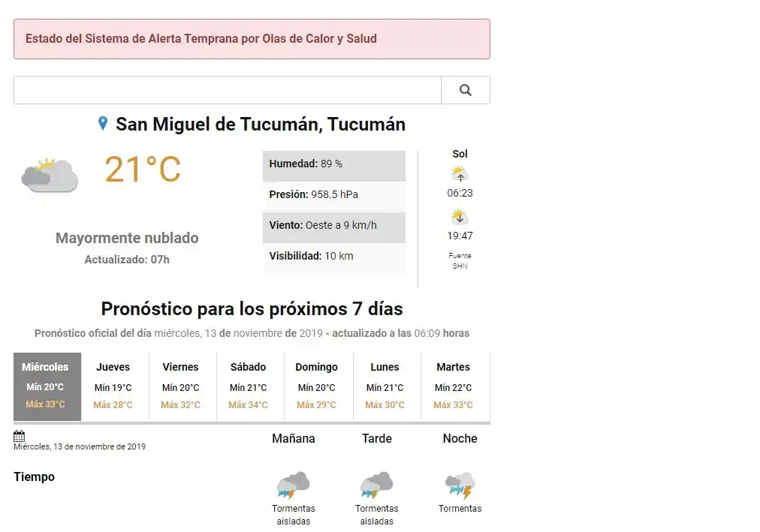Click the Fuente SHN label
Viewport: 760px width, 532px height.
point(459,261)
